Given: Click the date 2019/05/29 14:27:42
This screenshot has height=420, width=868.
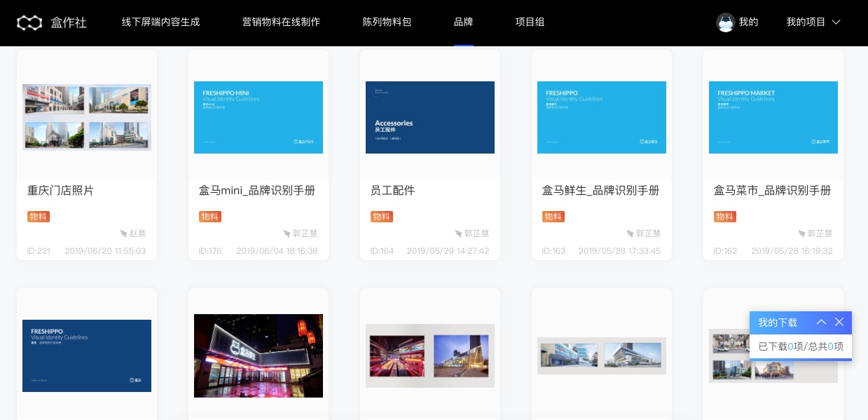Looking at the screenshot, I should (x=448, y=251).
